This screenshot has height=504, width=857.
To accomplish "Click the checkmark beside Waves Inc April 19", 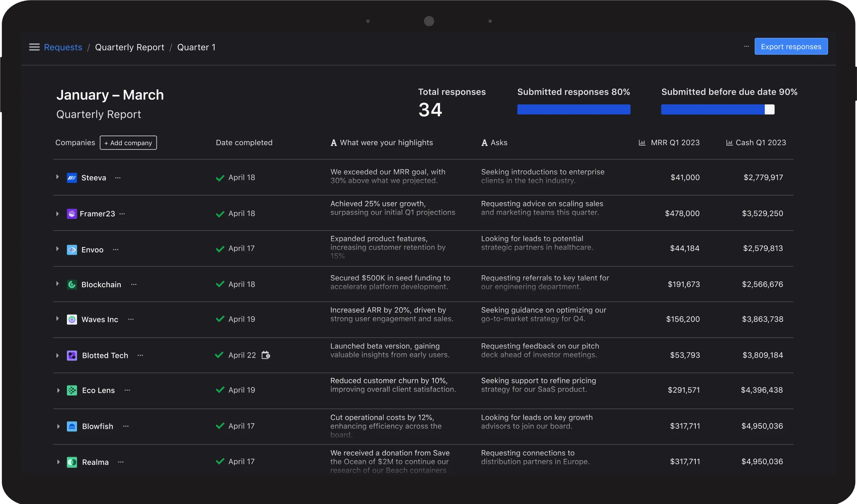I will tap(220, 319).
